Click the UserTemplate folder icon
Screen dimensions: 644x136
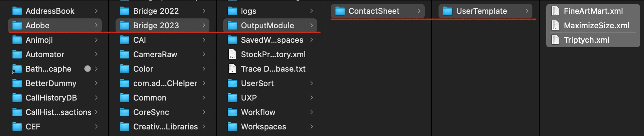point(447,11)
